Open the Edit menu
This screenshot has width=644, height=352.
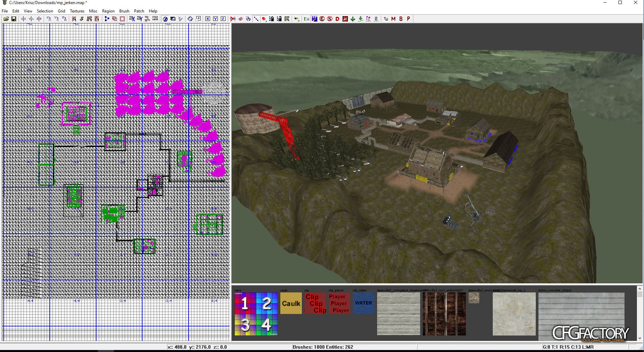point(16,11)
